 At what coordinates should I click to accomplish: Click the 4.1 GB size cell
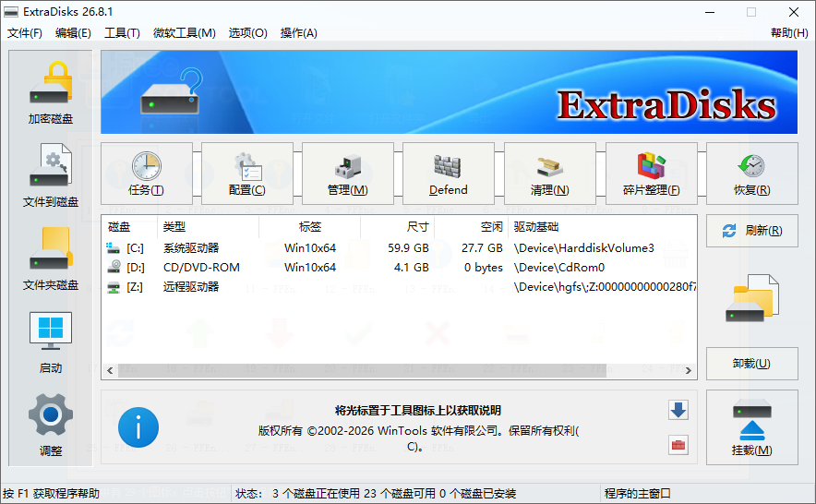pyautogui.click(x=411, y=267)
